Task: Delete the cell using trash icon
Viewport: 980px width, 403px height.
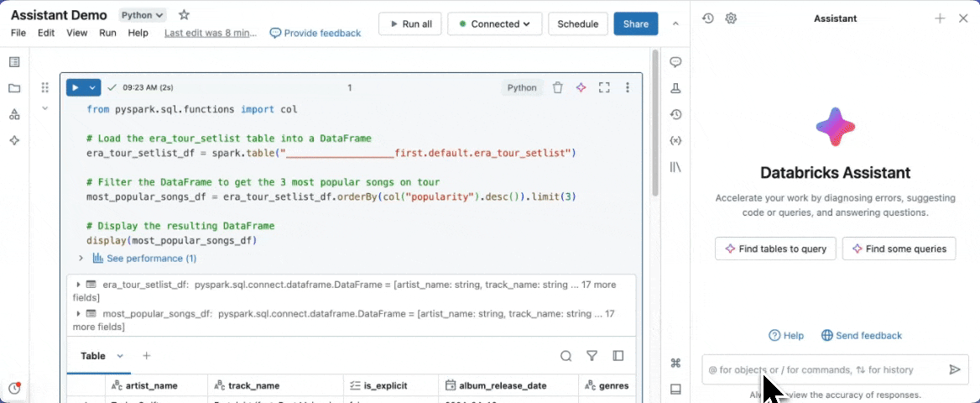Action: (557, 87)
